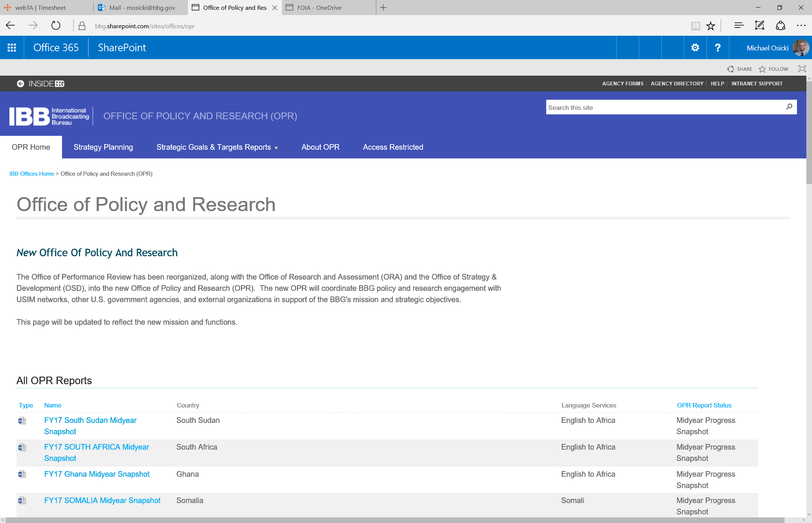
Task: Make a web note
Action: coord(759,26)
